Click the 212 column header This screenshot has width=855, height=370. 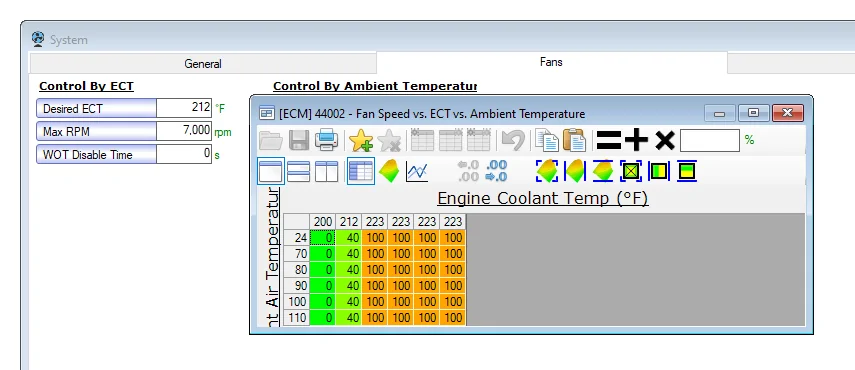[x=348, y=222]
